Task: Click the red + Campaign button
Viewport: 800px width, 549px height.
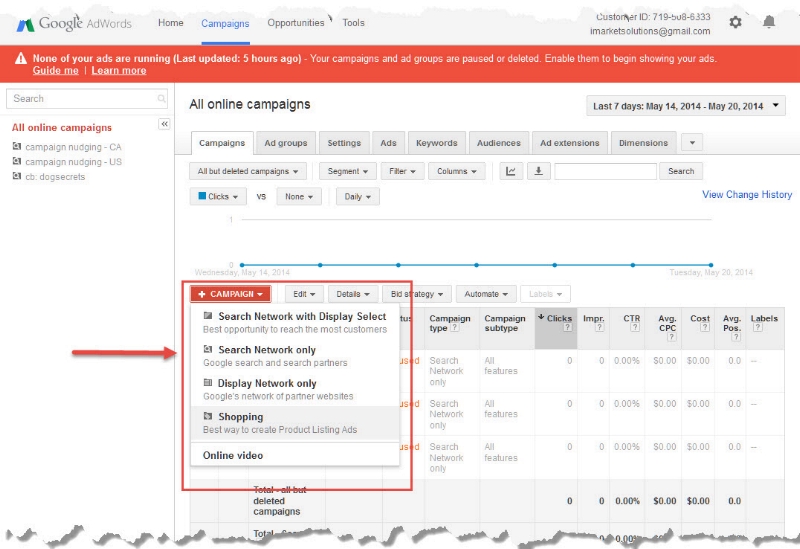Action: point(231,294)
